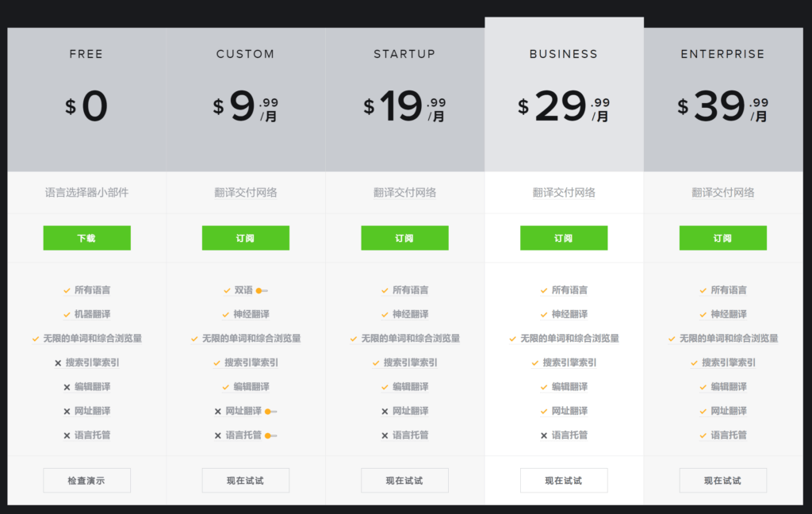Screen dimensions: 812x514
Task: Click 现在试试 button under Startup plan
Action: tap(404, 480)
